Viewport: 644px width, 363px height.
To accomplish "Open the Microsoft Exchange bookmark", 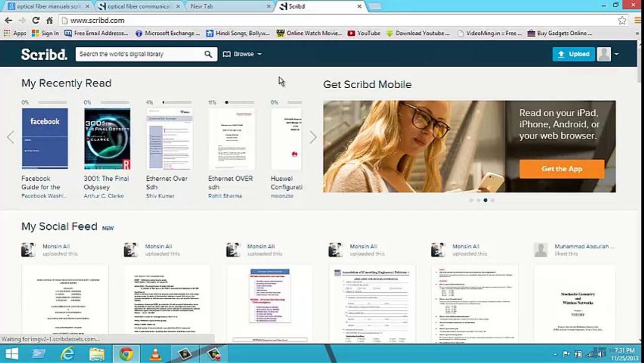I will coord(167,33).
